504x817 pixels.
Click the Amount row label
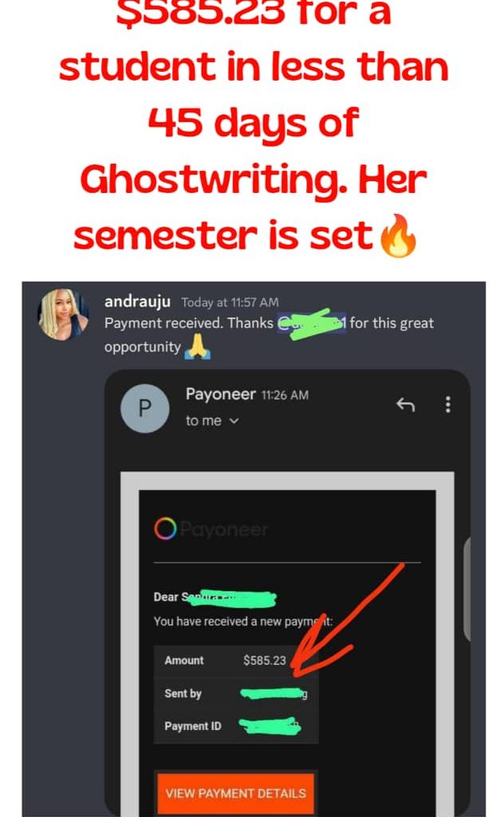click(x=183, y=660)
